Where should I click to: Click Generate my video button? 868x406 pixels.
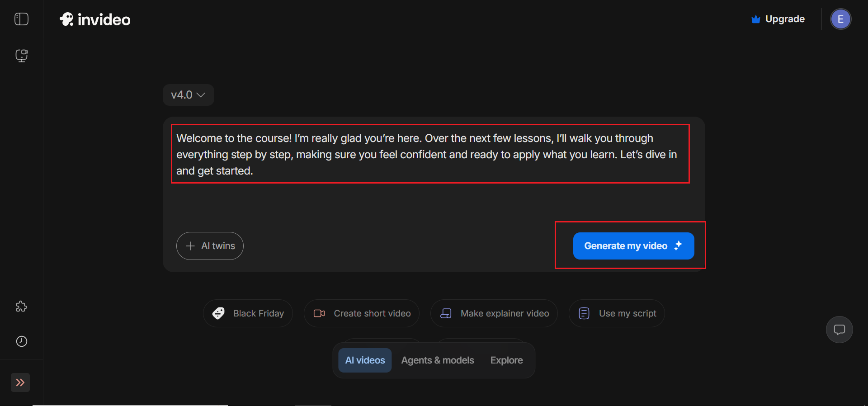click(x=633, y=246)
